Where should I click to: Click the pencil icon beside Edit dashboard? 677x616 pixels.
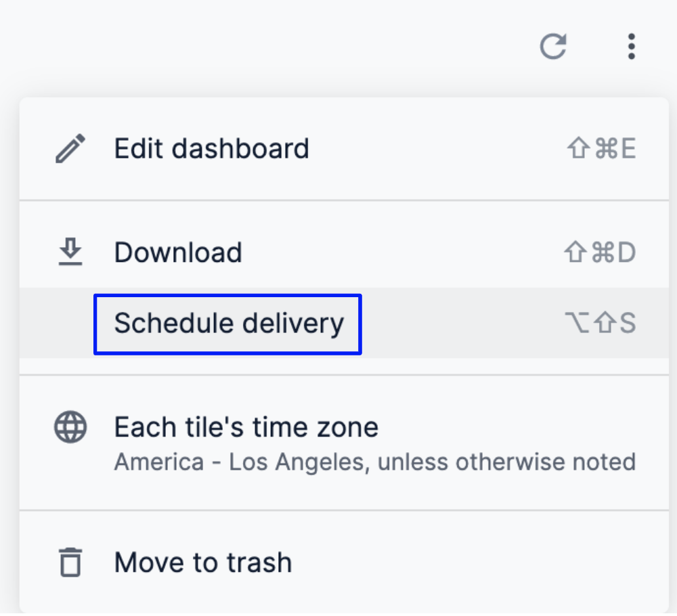click(70, 149)
